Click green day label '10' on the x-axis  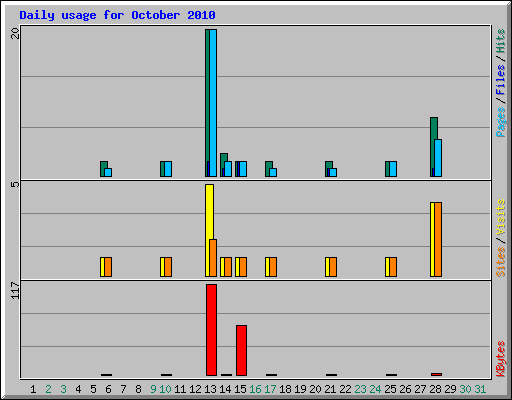[x=165, y=389]
